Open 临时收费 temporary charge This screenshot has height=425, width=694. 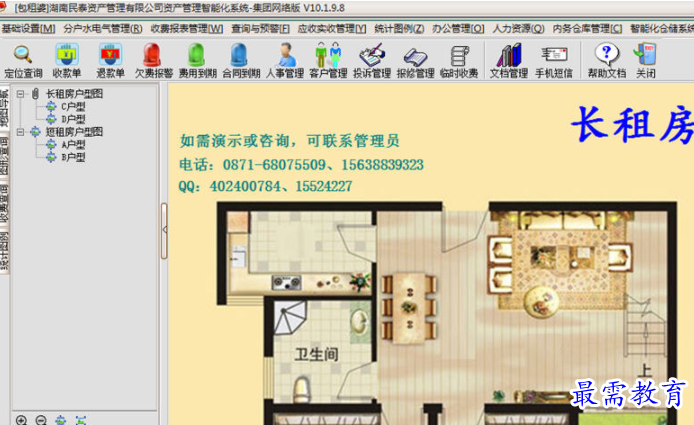tap(459, 61)
